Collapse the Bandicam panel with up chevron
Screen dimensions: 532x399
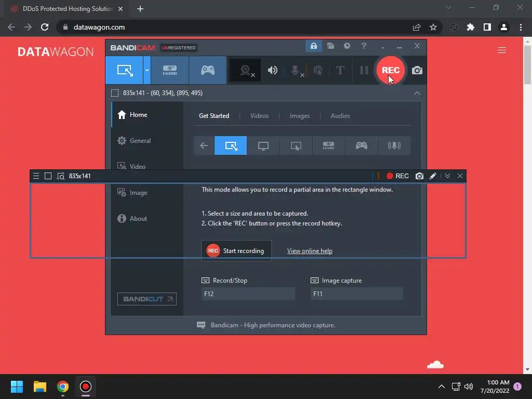pyautogui.click(x=417, y=93)
